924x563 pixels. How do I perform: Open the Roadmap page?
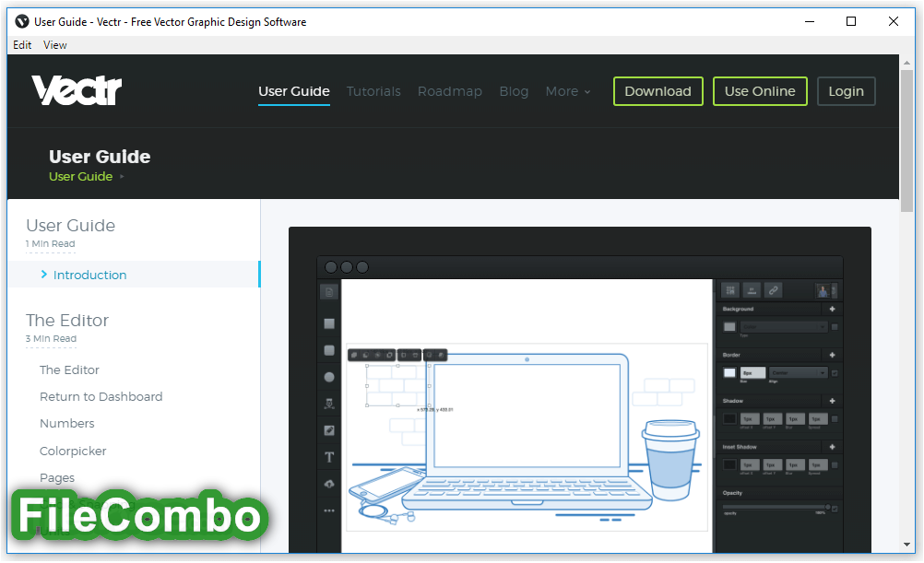pos(450,91)
